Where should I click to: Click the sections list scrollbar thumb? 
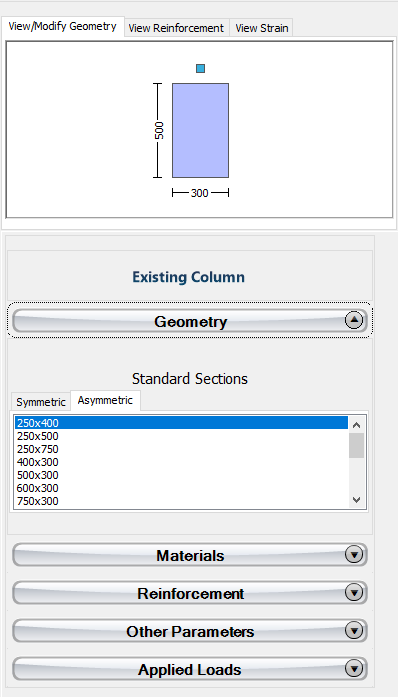pyautogui.click(x=356, y=445)
